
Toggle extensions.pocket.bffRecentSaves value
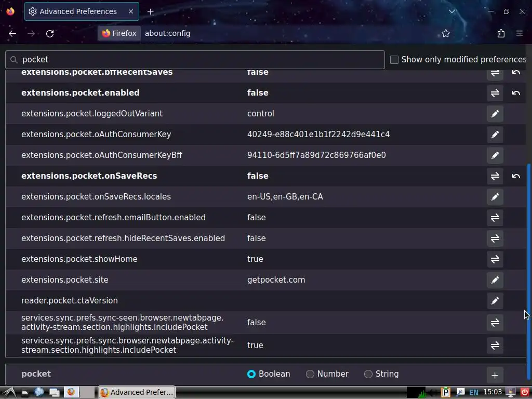coord(495,73)
